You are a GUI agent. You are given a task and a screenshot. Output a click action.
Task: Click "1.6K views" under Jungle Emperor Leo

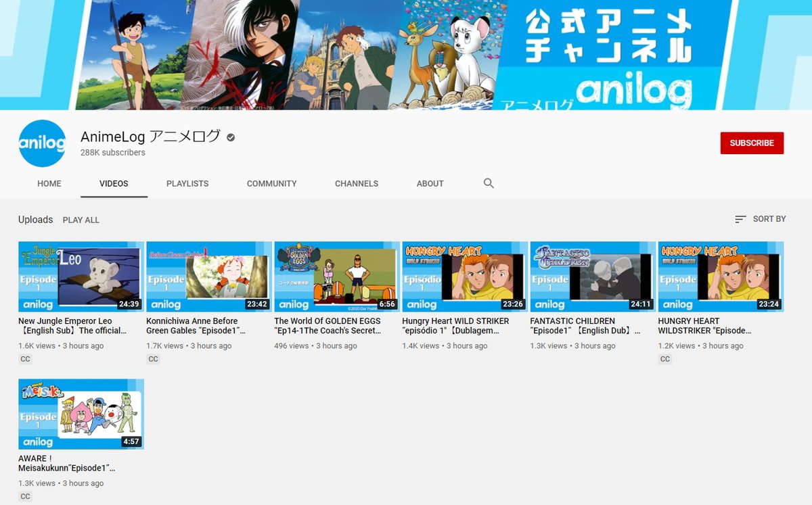pos(37,345)
